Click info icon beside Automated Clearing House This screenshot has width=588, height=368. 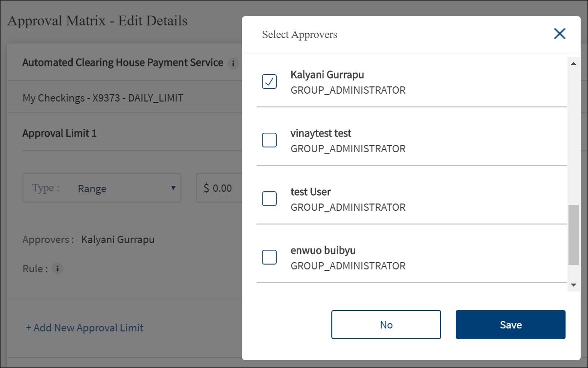click(x=233, y=63)
